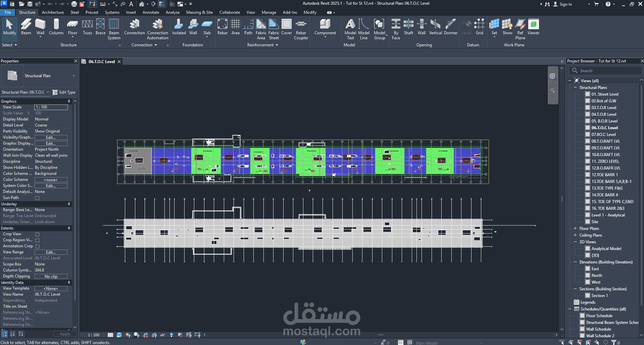Image resolution: width=644 pixels, height=345 pixels.
Task: Open the Select panel dropdown
Action: (x=9, y=45)
